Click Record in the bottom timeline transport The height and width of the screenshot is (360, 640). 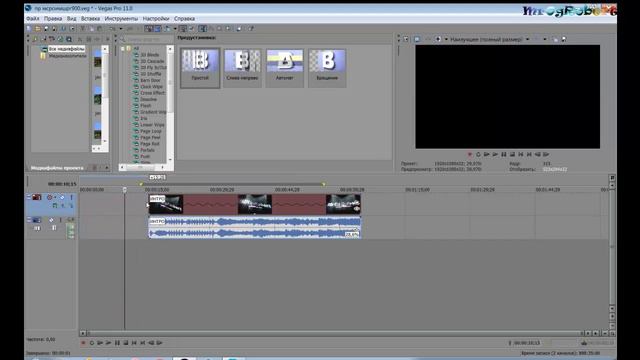(x=83, y=343)
